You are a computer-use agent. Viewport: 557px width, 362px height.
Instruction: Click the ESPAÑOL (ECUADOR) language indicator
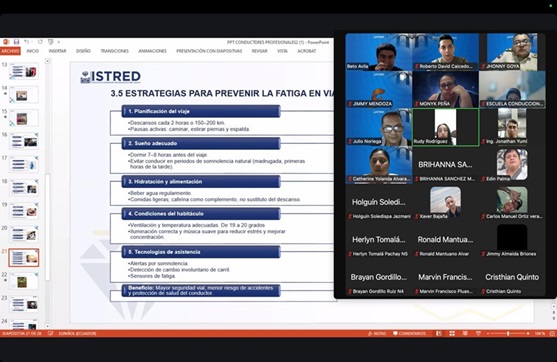(77, 334)
